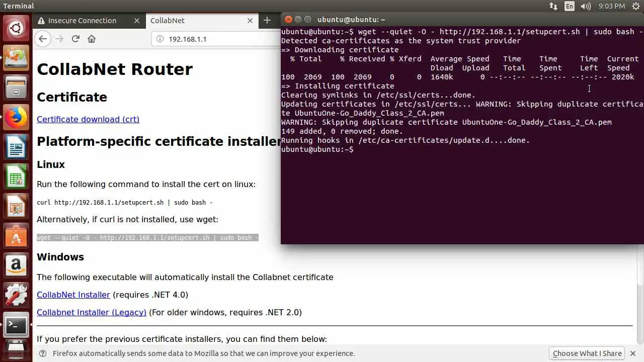Open the Amazon launcher icon
The image size is (644, 362).
click(16, 266)
